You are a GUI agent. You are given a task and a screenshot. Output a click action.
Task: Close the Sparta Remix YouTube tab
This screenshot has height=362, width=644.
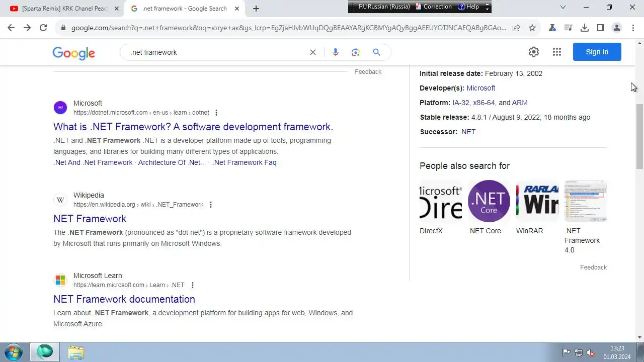coord(117,9)
